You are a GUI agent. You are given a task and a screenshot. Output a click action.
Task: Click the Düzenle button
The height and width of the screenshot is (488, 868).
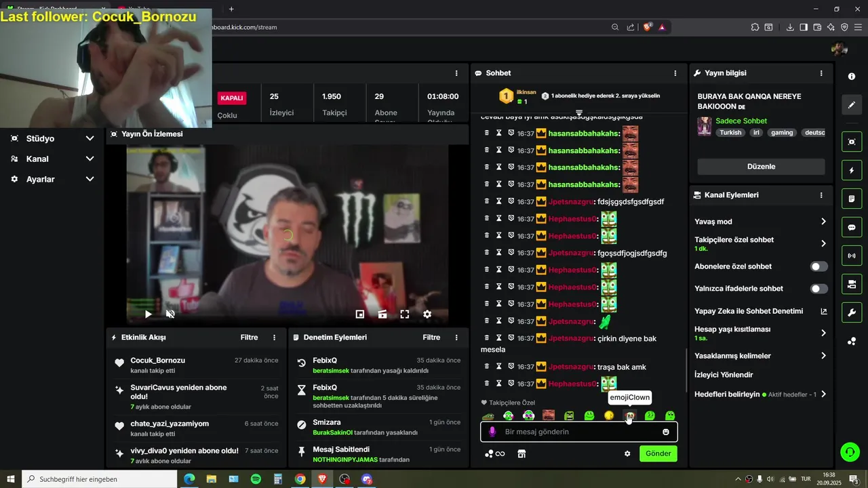coord(761,167)
